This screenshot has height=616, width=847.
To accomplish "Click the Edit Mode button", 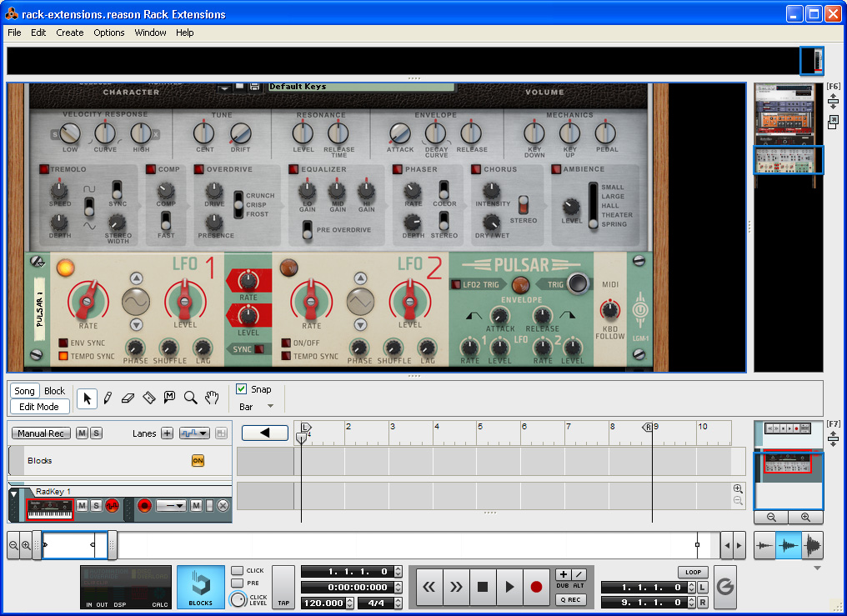I will [39, 407].
